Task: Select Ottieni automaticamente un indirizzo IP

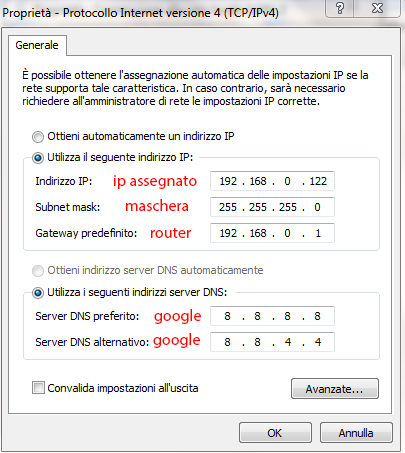Action: click(38, 137)
